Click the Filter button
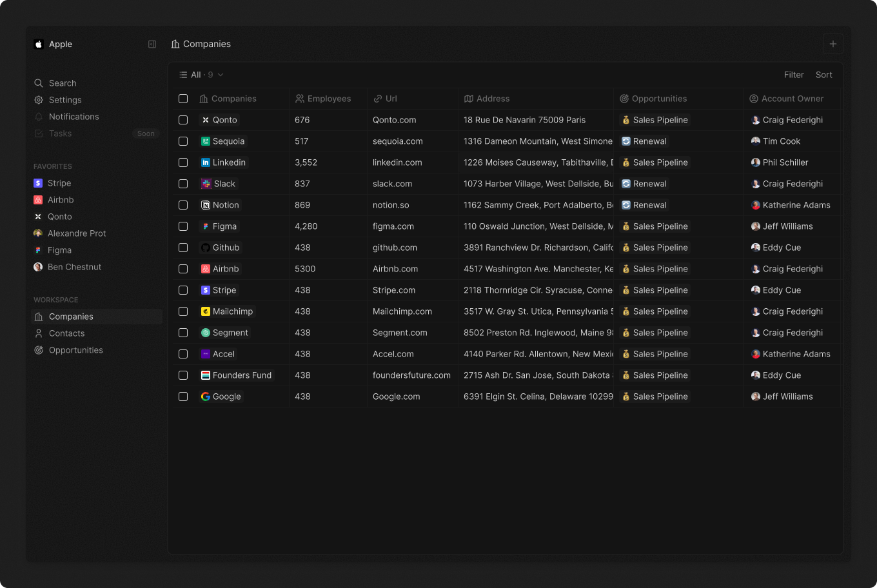 793,75
